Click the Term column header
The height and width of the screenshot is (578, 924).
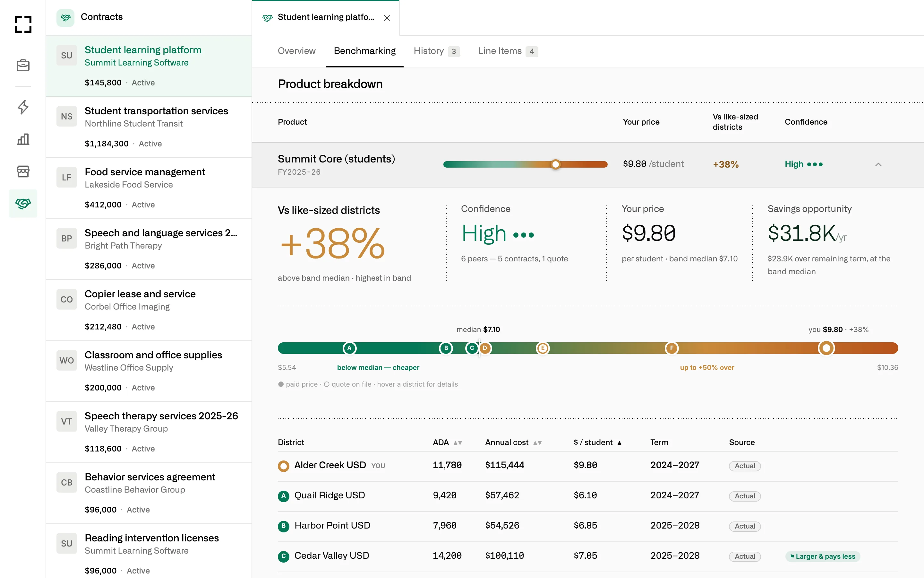pos(659,442)
